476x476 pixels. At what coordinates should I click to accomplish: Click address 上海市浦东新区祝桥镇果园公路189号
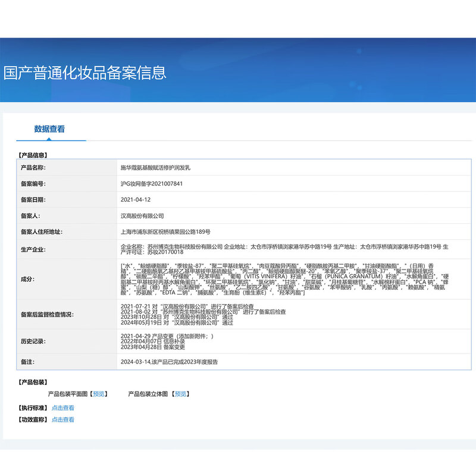[165, 232]
